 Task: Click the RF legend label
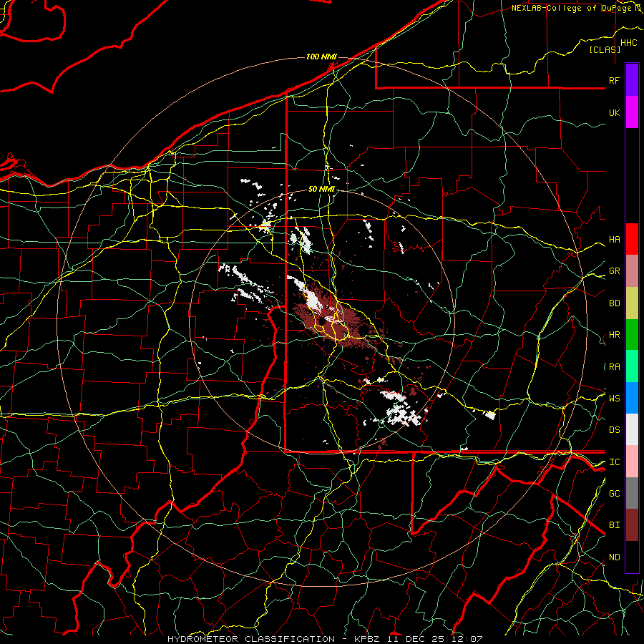pos(614,80)
